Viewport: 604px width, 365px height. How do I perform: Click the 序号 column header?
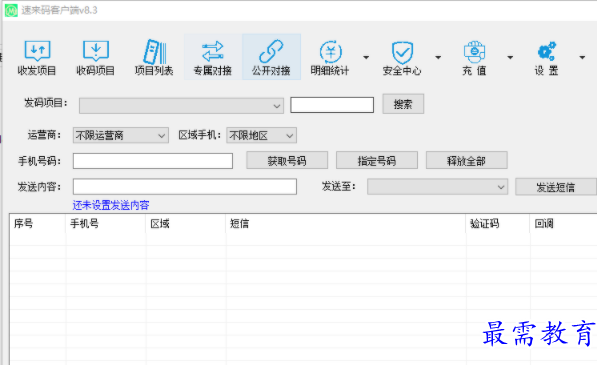pos(37,224)
